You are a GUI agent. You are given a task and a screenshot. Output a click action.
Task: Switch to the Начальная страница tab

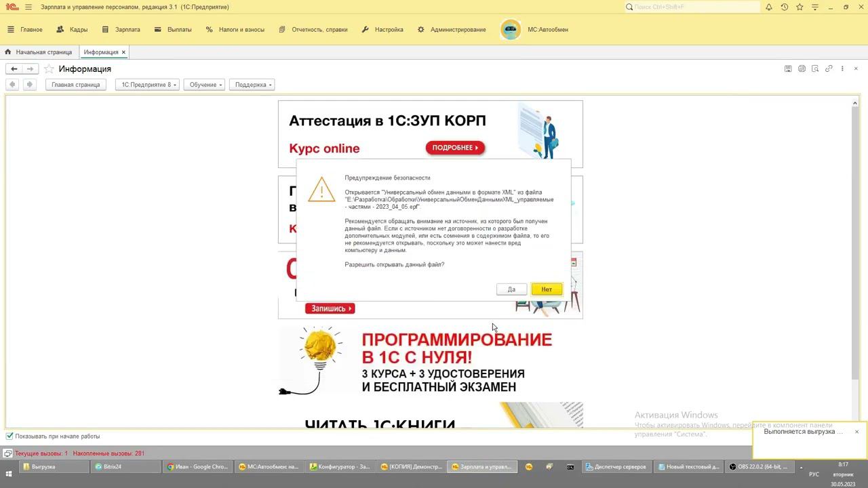tap(39, 52)
